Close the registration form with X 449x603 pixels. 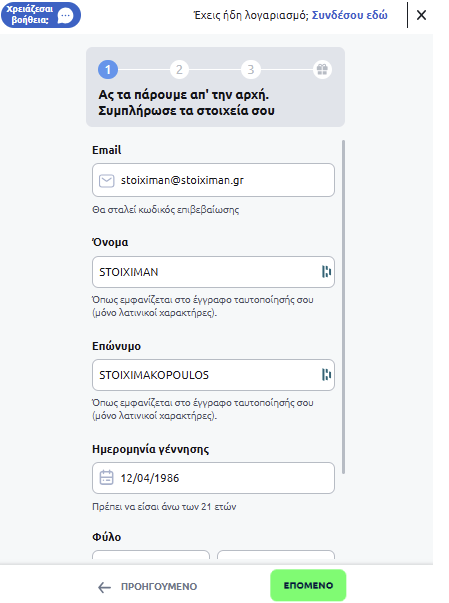(x=422, y=15)
